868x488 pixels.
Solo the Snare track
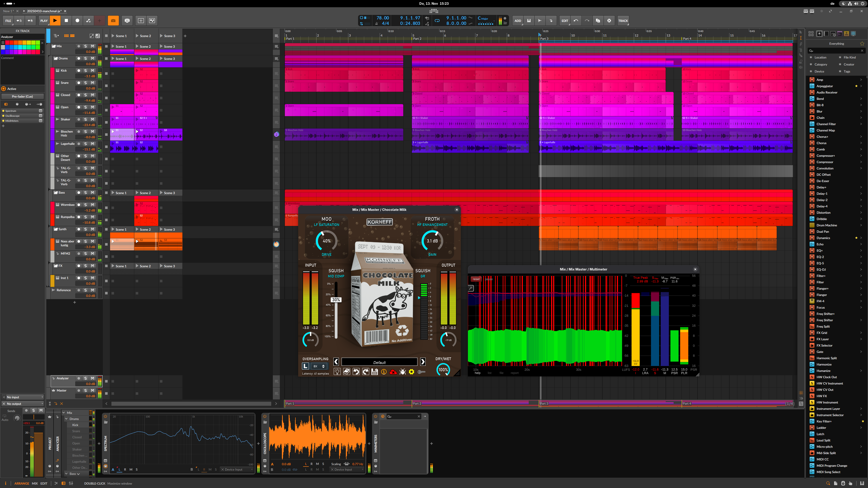click(86, 83)
